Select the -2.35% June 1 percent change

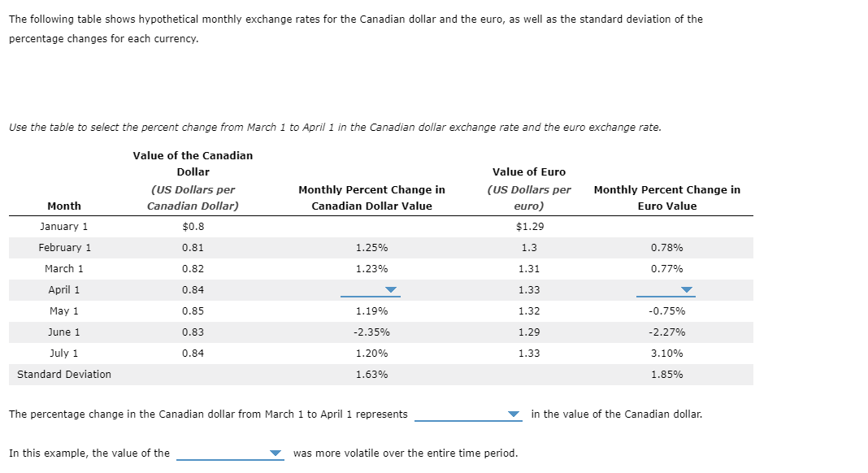pos(372,332)
